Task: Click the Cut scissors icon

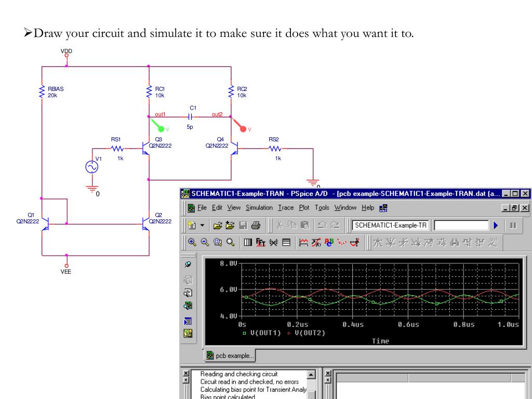Action: click(279, 225)
